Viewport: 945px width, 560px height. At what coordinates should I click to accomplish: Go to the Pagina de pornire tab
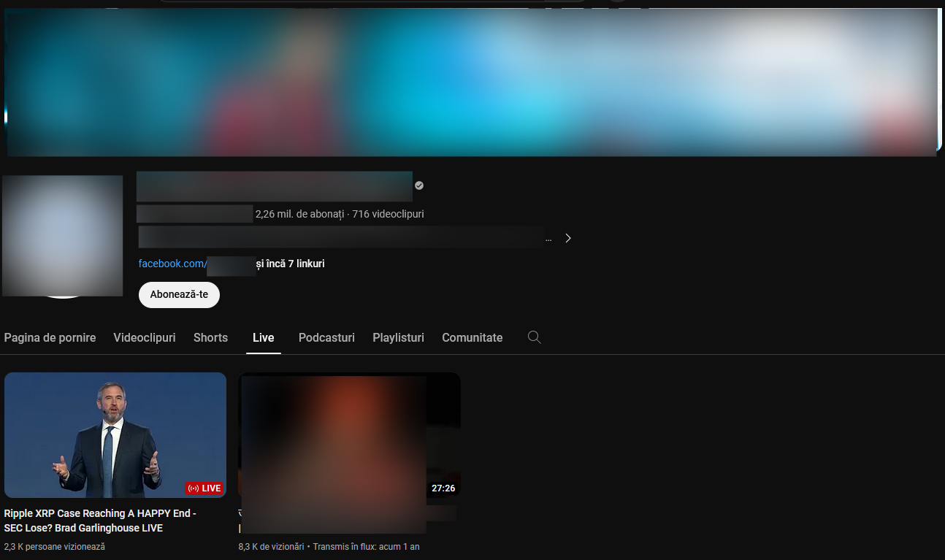tap(50, 337)
